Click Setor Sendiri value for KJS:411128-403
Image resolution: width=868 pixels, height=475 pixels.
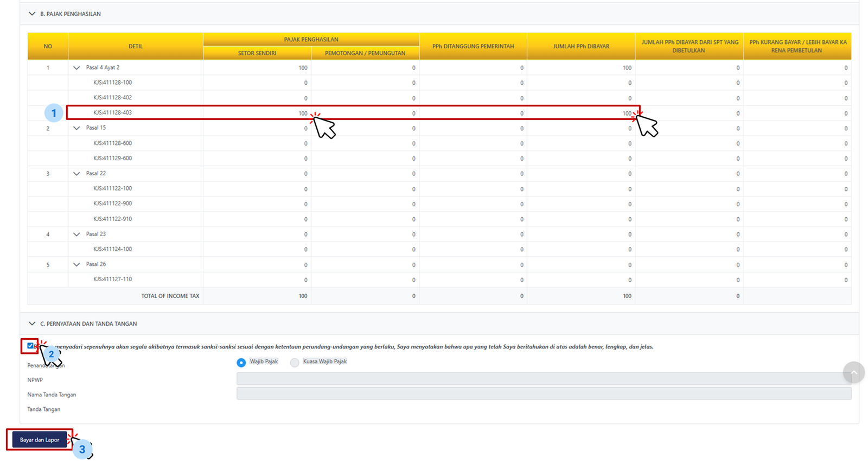pyautogui.click(x=303, y=113)
